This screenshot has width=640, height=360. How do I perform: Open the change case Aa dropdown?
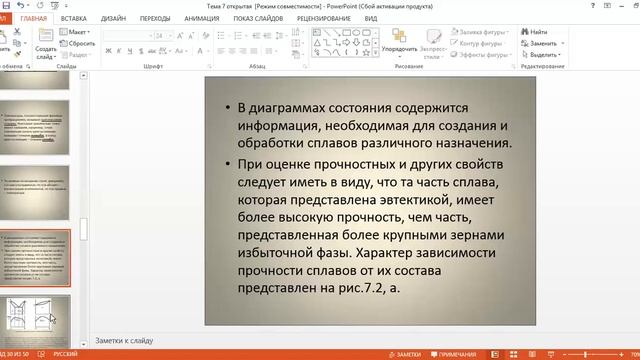pyautogui.click(x=181, y=51)
